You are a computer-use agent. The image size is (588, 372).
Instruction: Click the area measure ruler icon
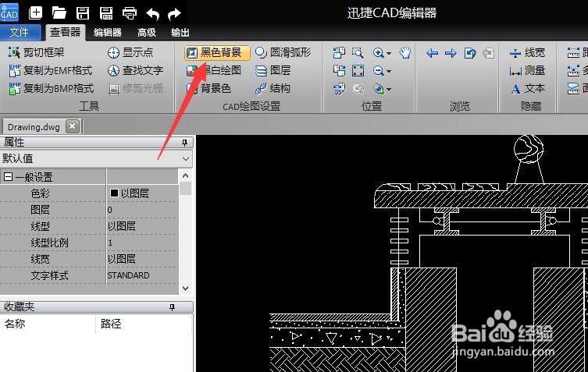[x=574, y=88]
